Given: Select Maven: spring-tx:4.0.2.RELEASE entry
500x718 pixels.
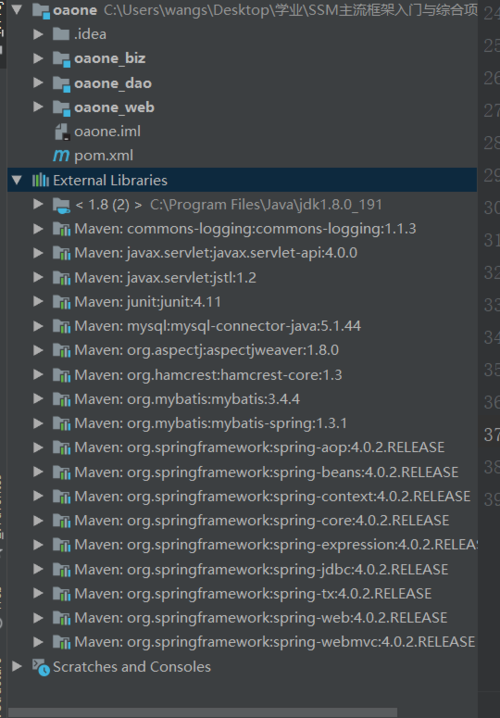Looking at the screenshot, I should point(253,593).
